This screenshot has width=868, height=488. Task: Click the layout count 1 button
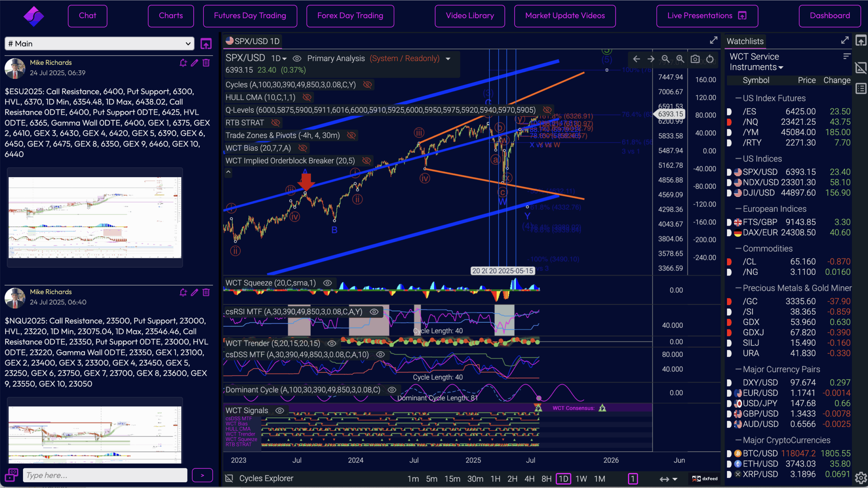click(633, 479)
